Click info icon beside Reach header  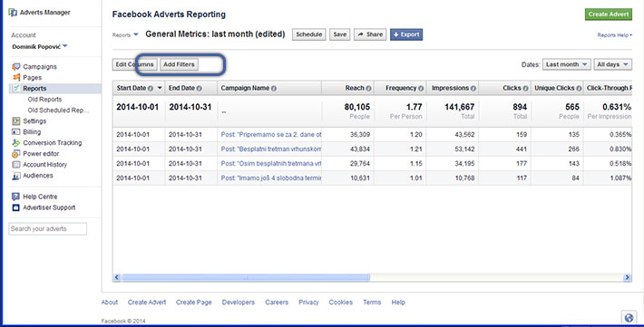pos(369,88)
